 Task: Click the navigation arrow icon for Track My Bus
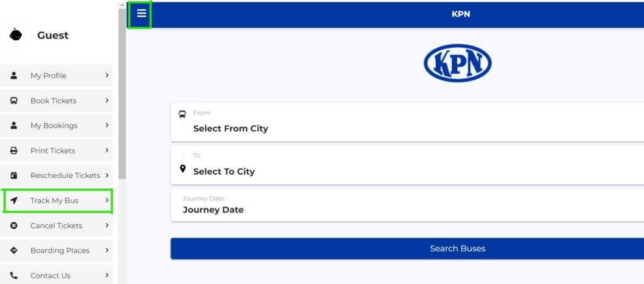(14, 200)
